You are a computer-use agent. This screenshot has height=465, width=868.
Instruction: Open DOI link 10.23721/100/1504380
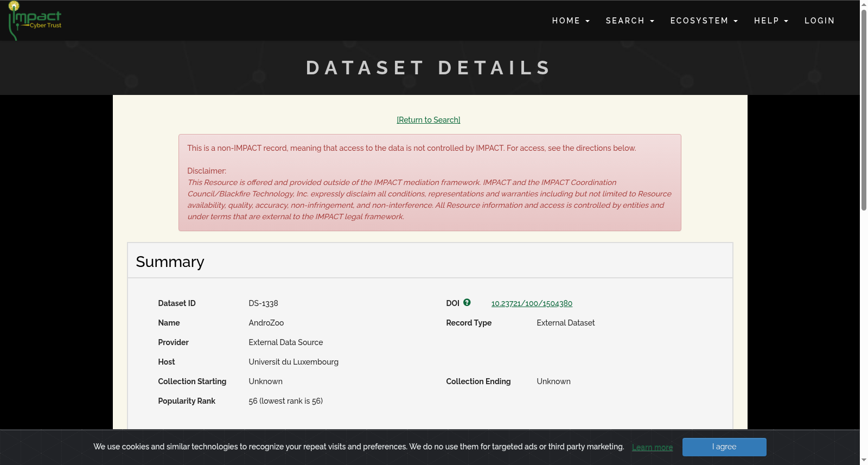pos(532,303)
